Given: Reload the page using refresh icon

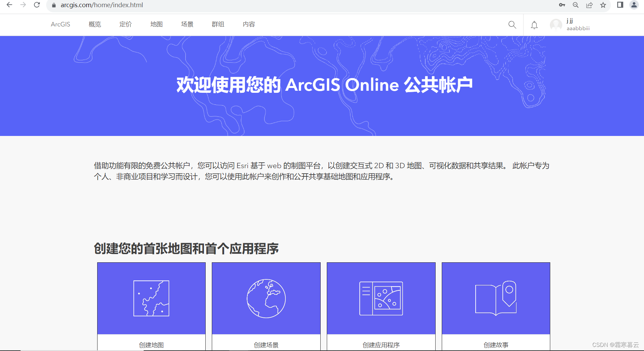Looking at the screenshot, I should tap(37, 5).
